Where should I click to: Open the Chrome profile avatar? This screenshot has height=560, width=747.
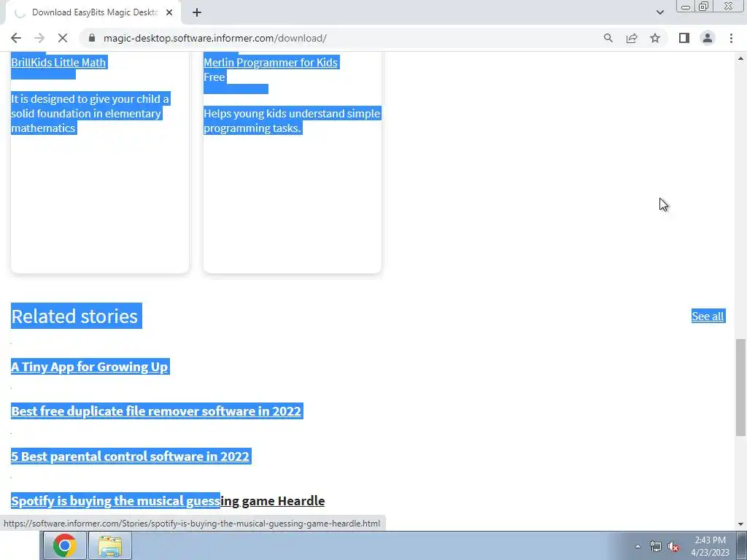708,38
